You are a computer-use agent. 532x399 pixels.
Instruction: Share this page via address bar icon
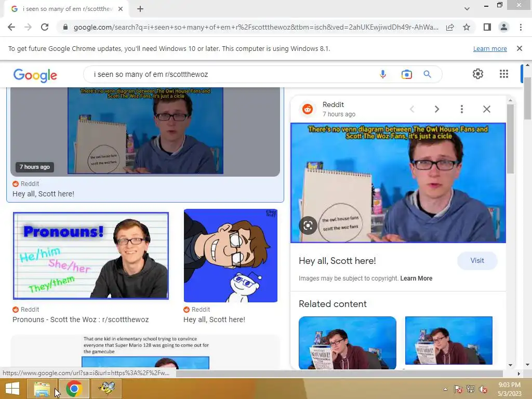(x=450, y=27)
